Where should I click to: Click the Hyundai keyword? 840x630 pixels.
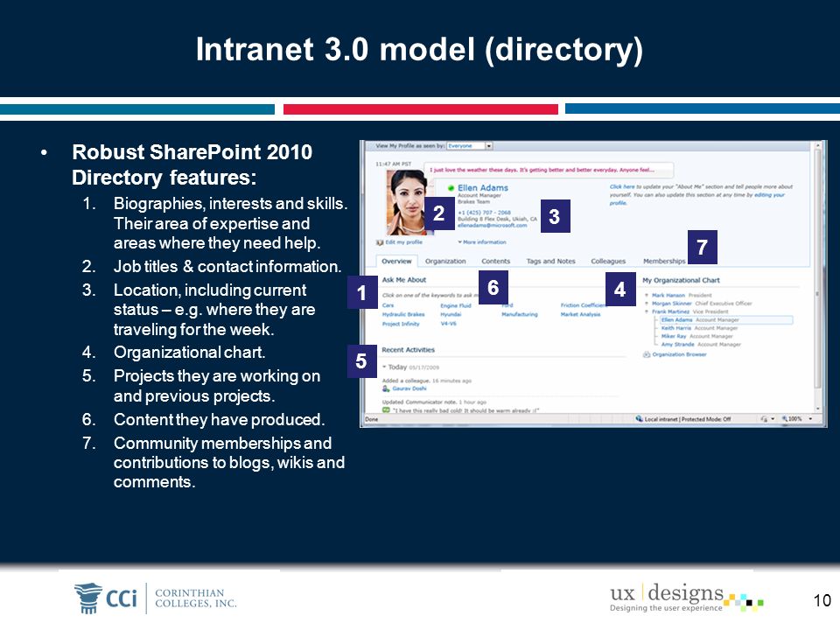[451, 314]
